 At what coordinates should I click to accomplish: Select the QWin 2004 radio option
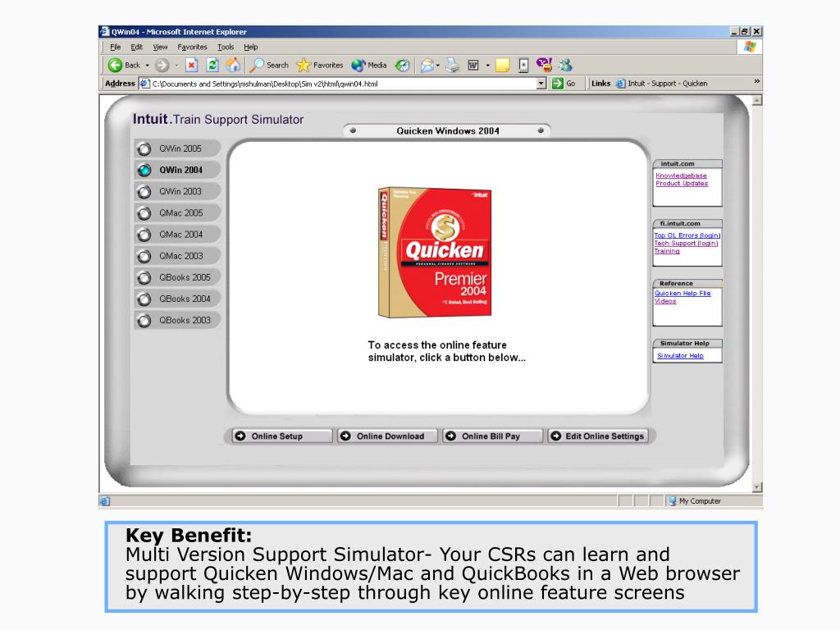tap(144, 170)
